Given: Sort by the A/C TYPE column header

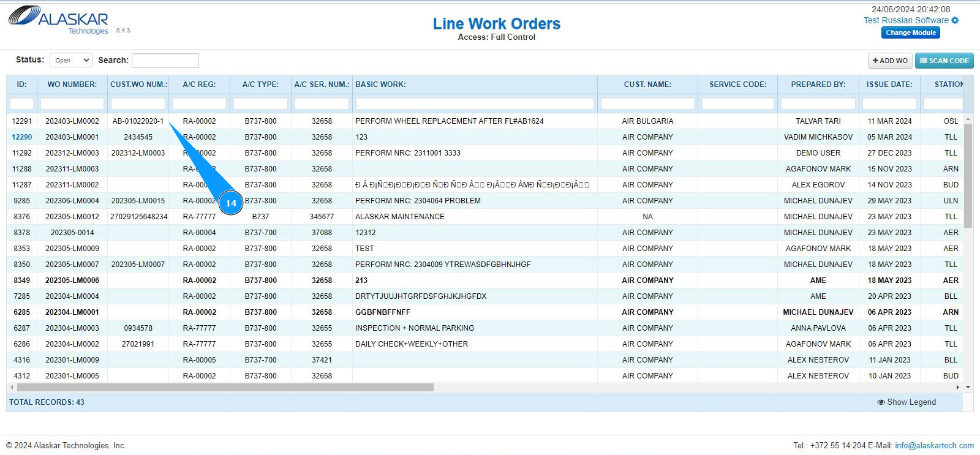Looking at the screenshot, I should click(261, 85).
